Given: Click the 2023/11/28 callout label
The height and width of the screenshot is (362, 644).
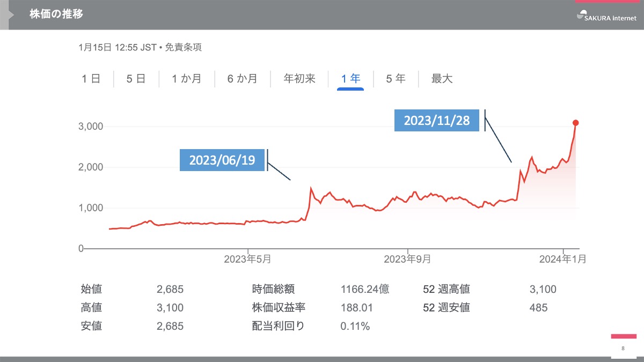Looking at the screenshot, I should coord(437,121).
